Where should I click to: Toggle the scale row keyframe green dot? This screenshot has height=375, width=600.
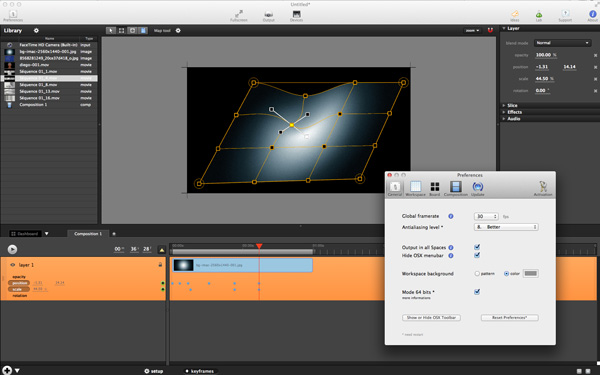163,289
